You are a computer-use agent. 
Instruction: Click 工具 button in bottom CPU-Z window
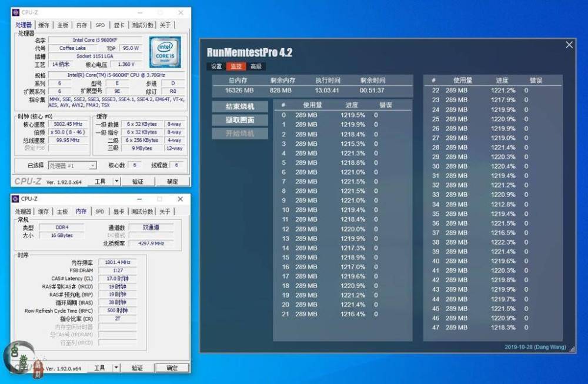[x=100, y=368]
